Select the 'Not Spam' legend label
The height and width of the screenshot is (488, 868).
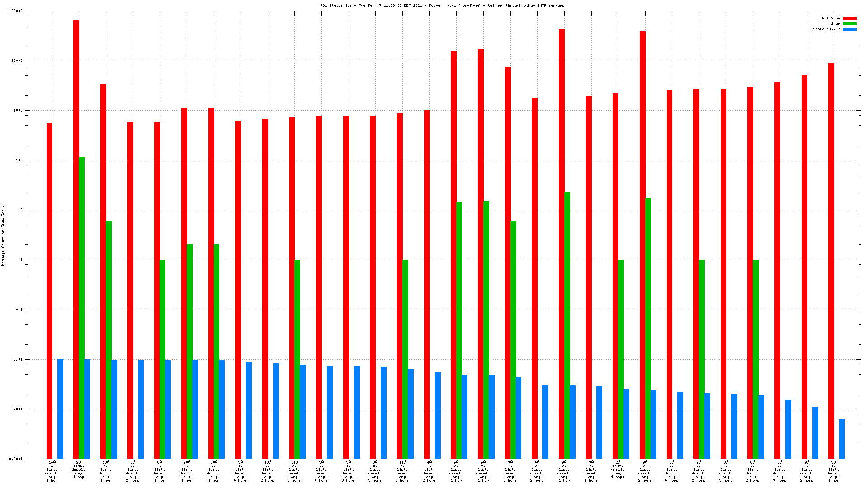(831, 19)
